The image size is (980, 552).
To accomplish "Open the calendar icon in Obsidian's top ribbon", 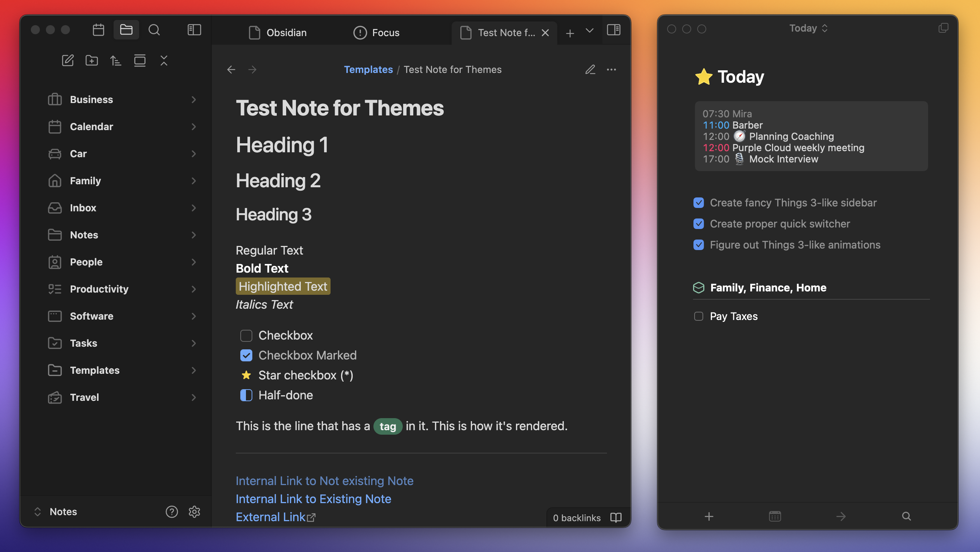I will pos(98,30).
